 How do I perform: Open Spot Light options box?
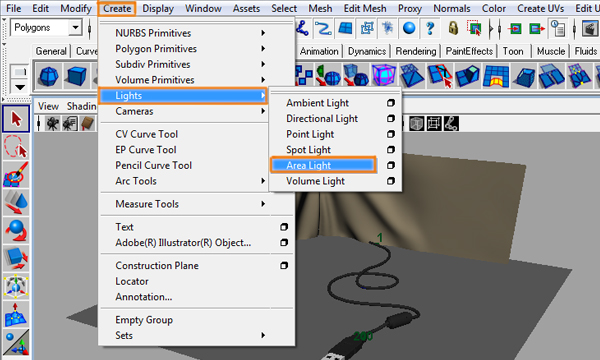click(390, 150)
